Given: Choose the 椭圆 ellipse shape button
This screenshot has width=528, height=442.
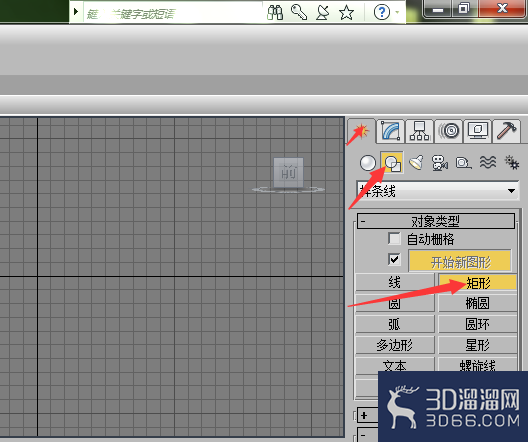Looking at the screenshot, I should (x=477, y=303).
